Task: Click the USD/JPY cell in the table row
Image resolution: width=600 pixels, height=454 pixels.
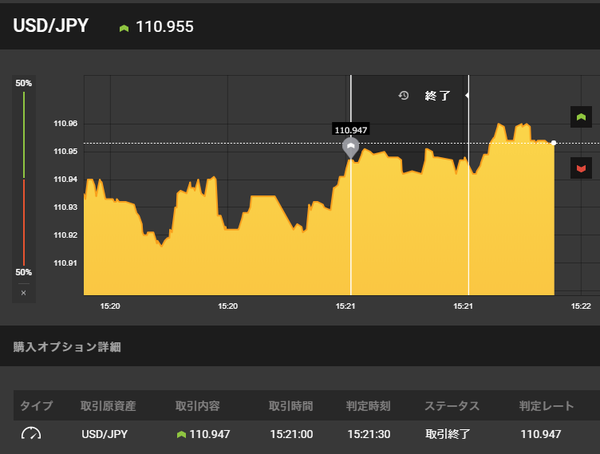Action: (x=104, y=434)
